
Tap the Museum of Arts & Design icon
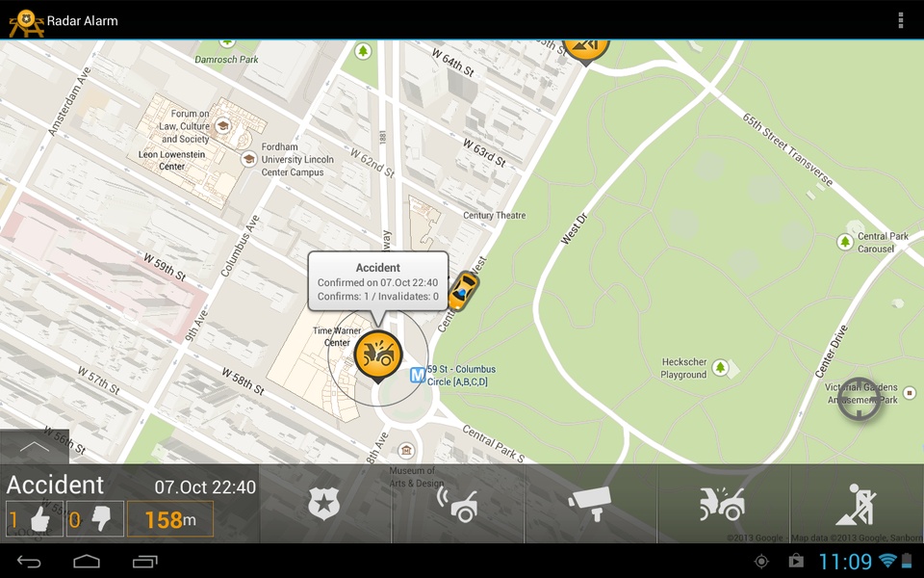405,451
